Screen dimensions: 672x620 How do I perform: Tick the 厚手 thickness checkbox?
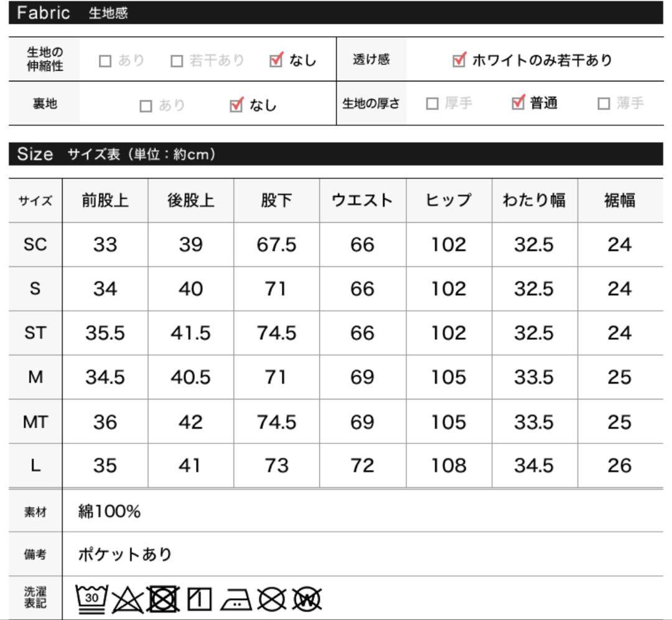tap(432, 103)
